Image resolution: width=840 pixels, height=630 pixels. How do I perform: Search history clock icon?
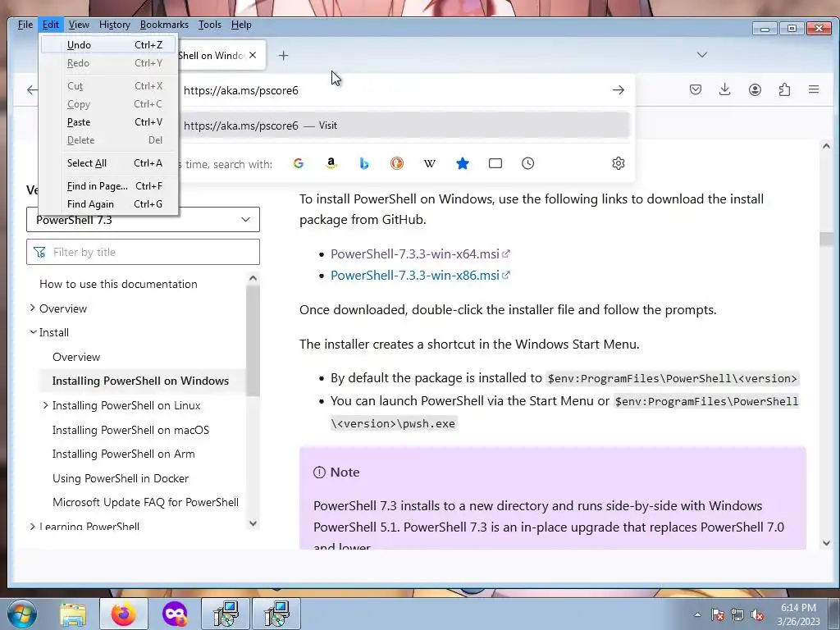click(528, 163)
